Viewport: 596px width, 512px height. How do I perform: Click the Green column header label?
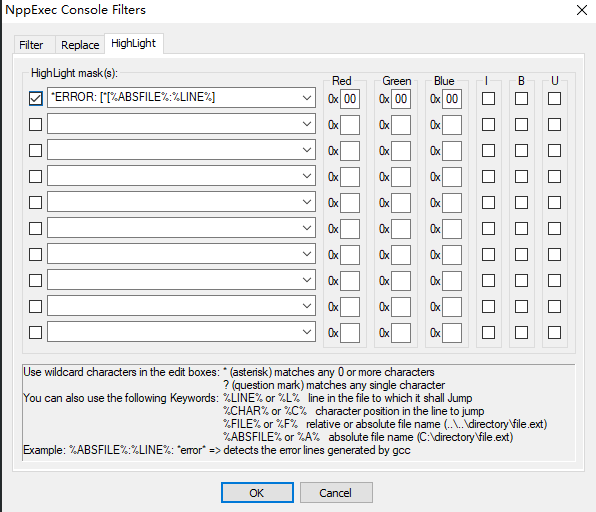(x=397, y=81)
